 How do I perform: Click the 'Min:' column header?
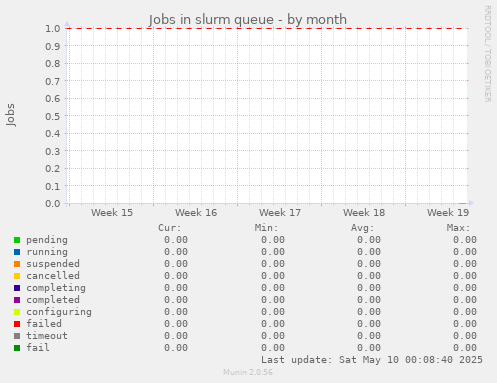click(266, 228)
